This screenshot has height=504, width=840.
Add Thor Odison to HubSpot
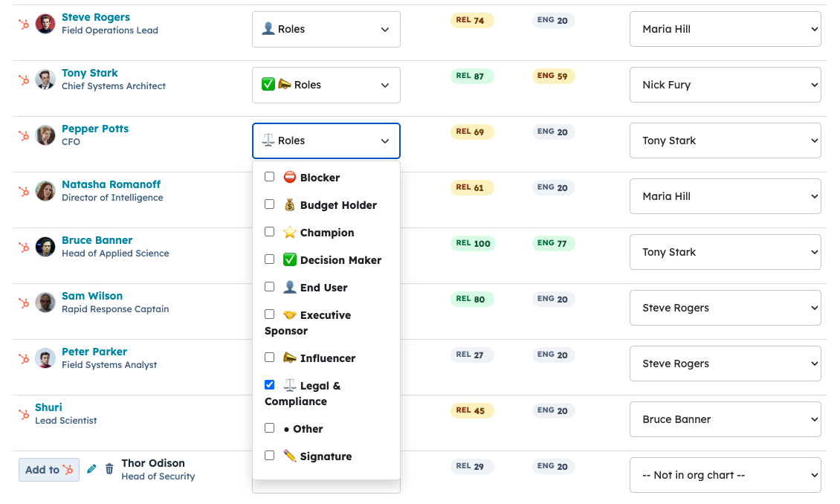point(49,470)
